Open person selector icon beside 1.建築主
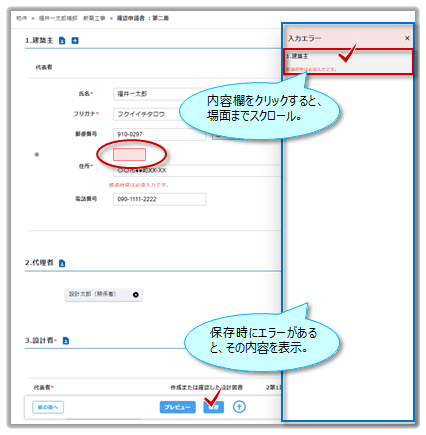 pyautogui.click(x=62, y=40)
